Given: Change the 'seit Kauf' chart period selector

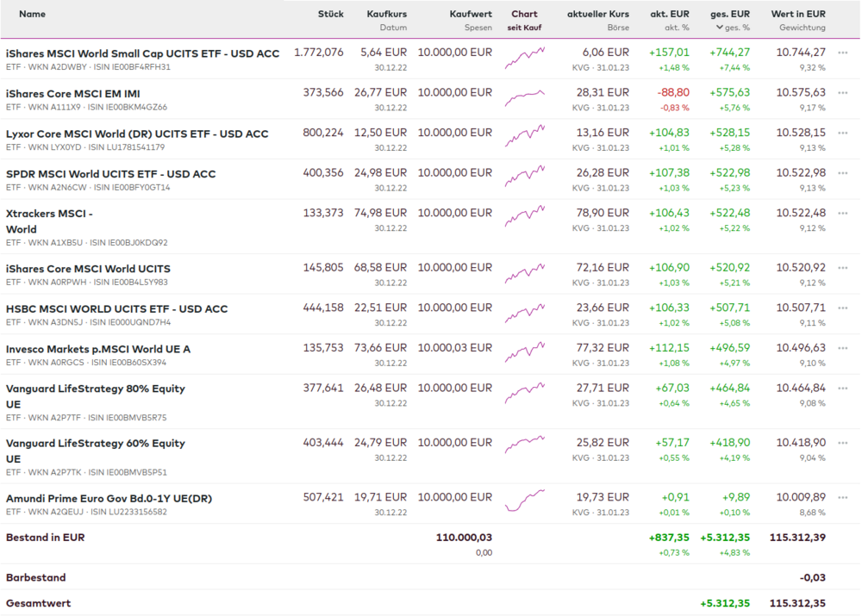Looking at the screenshot, I should click(524, 28).
